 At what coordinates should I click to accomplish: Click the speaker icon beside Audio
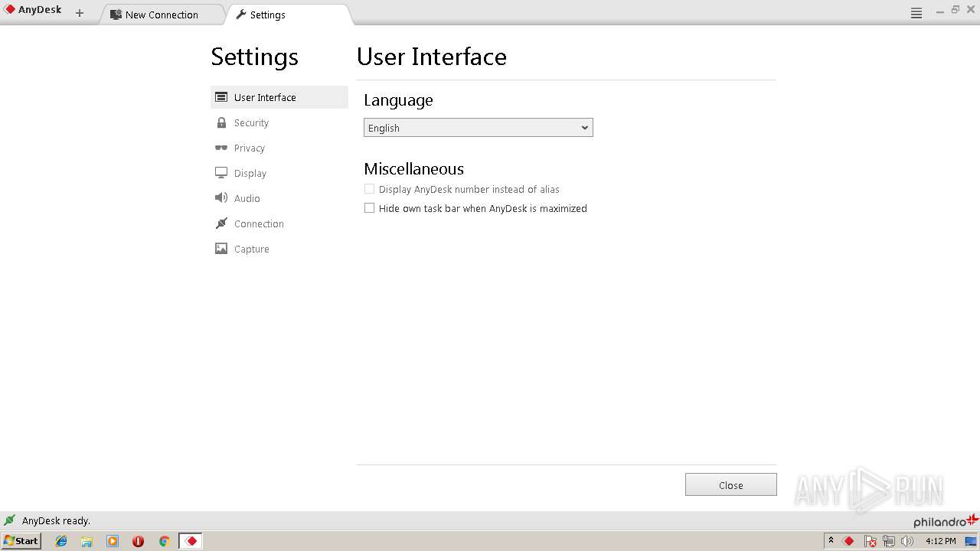[221, 198]
